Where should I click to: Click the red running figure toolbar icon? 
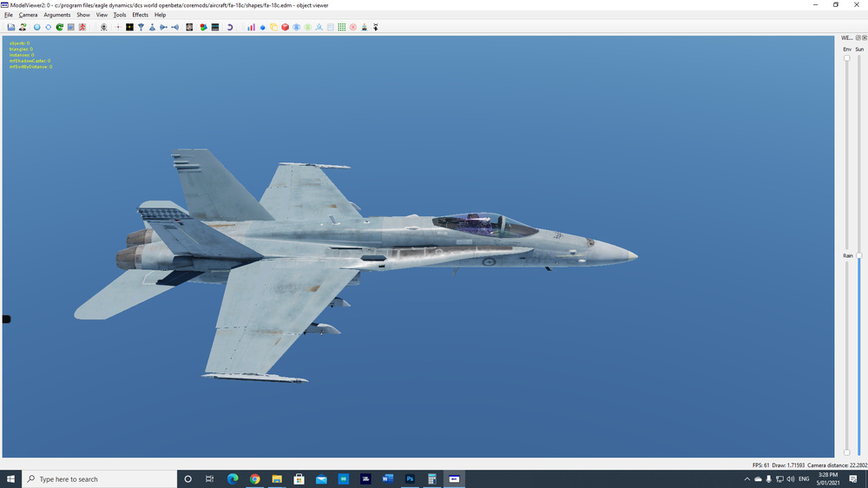pyautogui.click(x=82, y=27)
